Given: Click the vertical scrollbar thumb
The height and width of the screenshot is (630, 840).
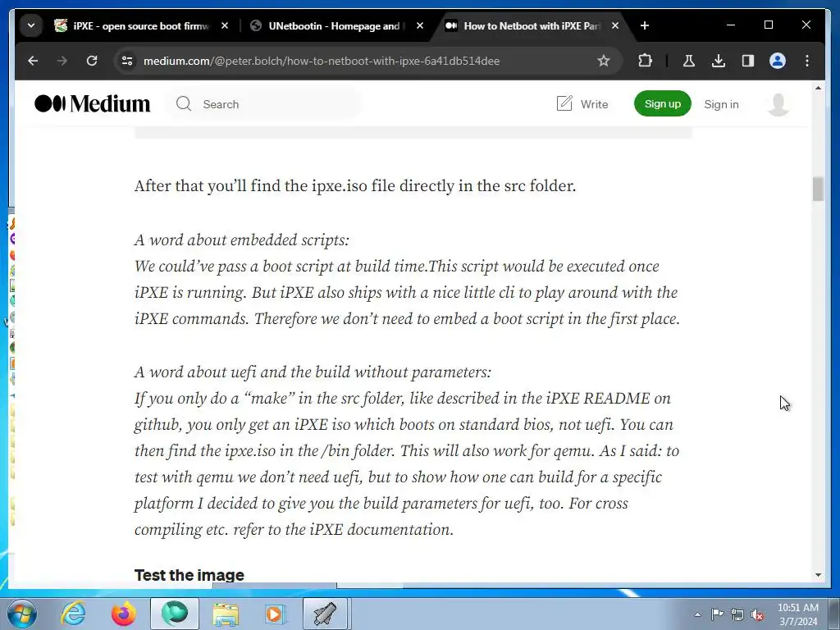Looking at the screenshot, I should [x=818, y=189].
